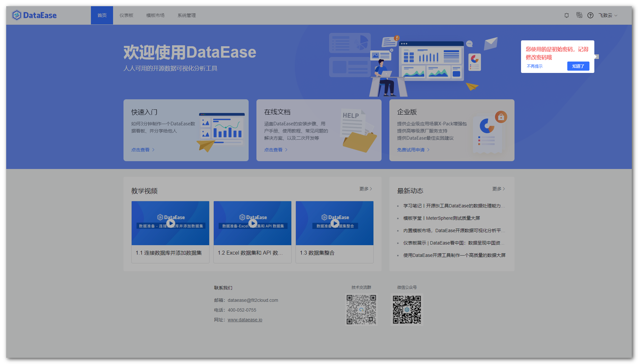Play the video 1.3 数据集整合
This screenshot has height=364, width=638.
click(334, 223)
